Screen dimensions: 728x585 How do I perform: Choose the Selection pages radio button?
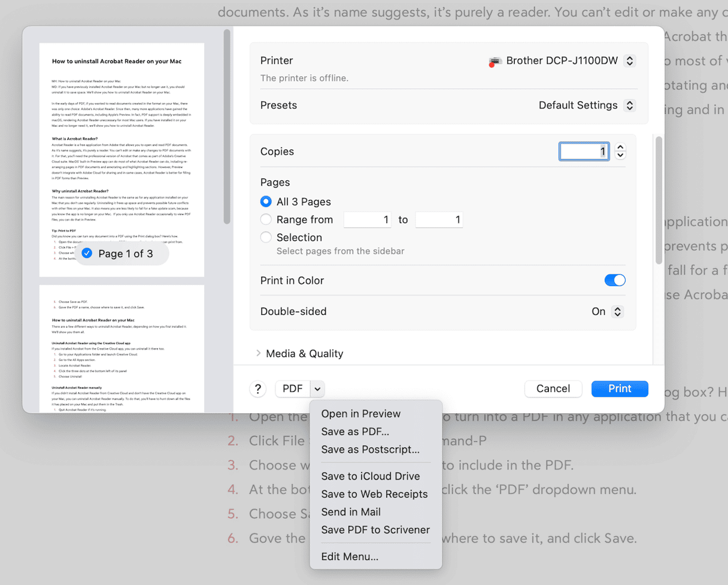[266, 238]
